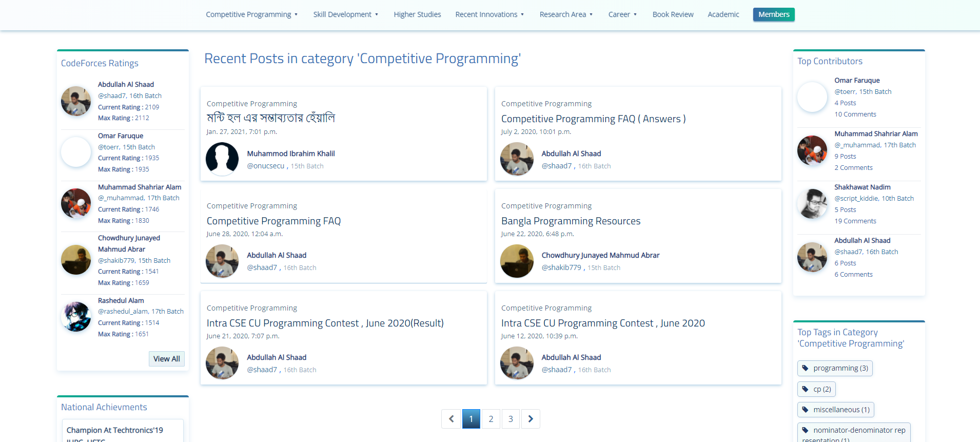
Task: Click the Members button
Action: point(773,14)
